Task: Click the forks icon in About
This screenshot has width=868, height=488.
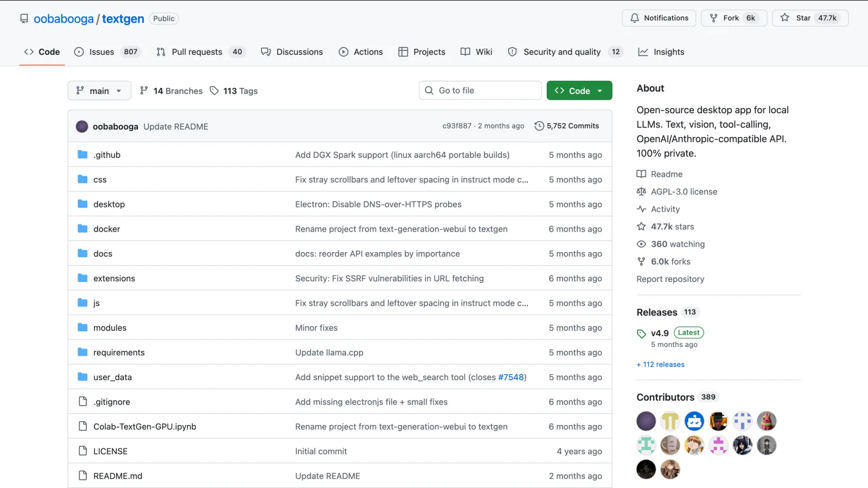Action: tap(641, 261)
